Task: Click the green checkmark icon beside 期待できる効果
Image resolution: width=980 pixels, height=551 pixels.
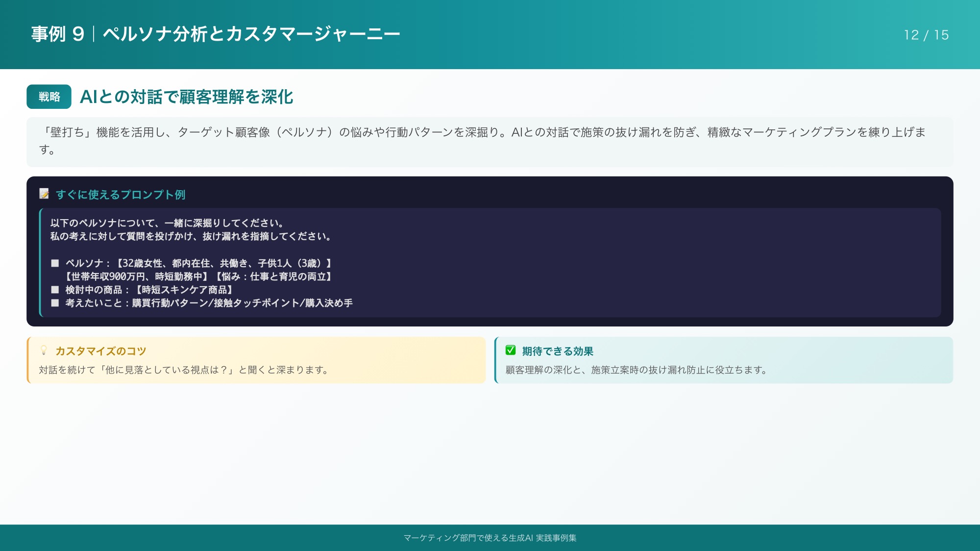Action: point(511,351)
